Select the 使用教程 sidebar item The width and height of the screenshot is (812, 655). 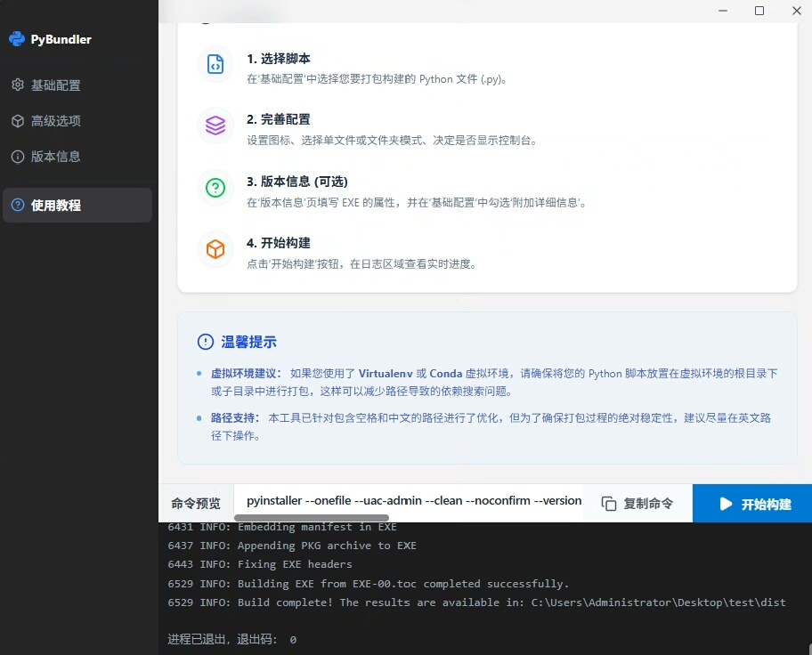point(77,205)
